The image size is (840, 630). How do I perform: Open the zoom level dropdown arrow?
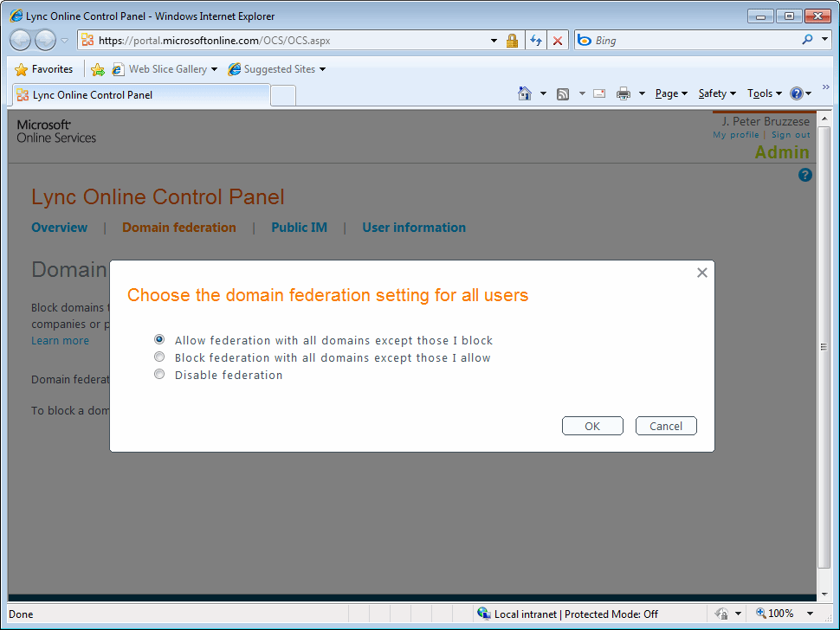click(810, 614)
